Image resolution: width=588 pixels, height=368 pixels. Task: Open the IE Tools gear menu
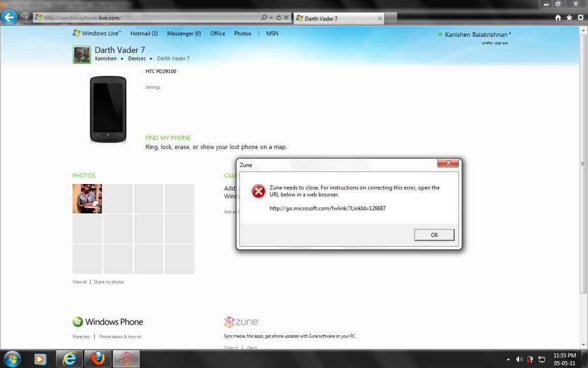click(x=580, y=18)
